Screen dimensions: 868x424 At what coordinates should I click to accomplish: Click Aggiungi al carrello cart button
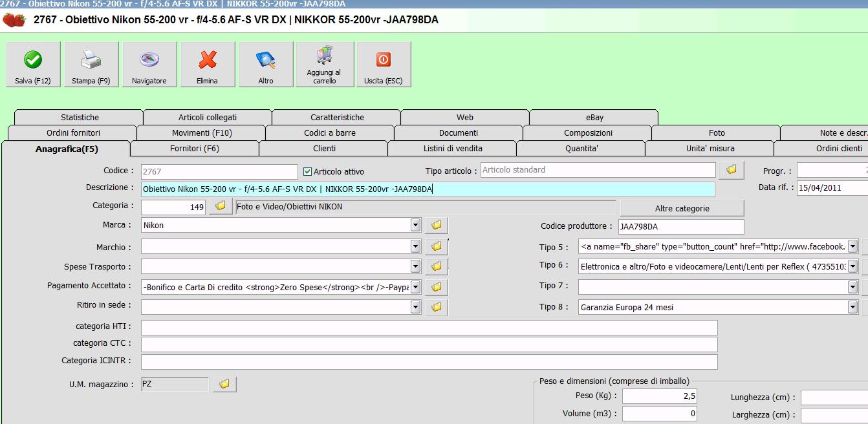tap(325, 65)
